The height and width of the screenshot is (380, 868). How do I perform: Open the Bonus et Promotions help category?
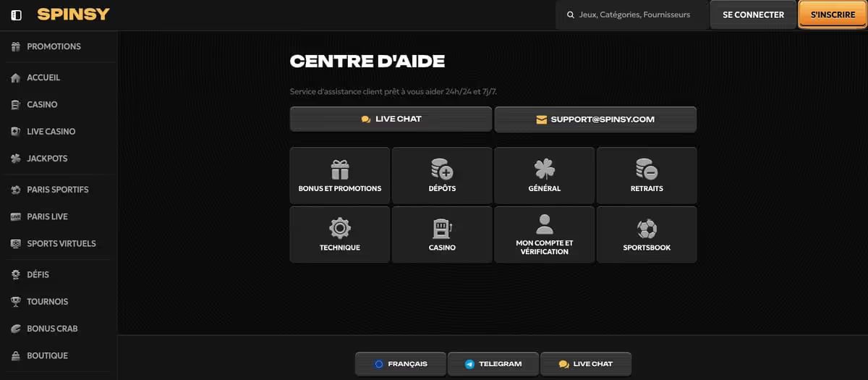point(340,176)
